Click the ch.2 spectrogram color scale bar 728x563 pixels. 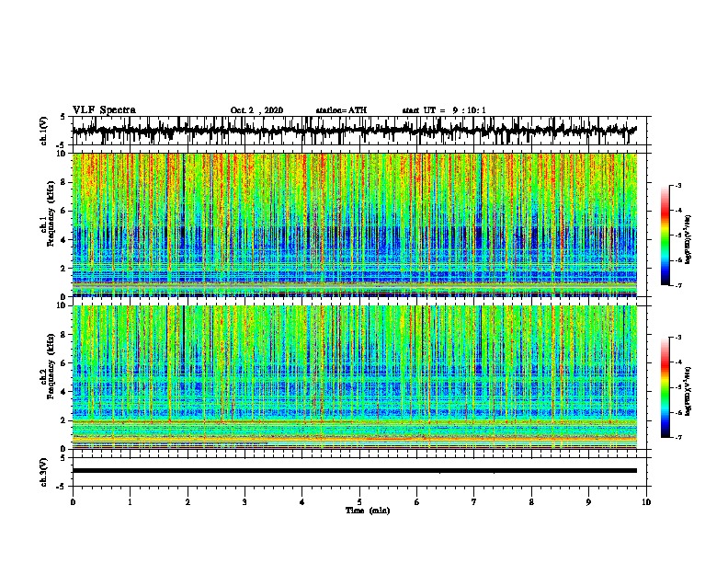click(x=665, y=387)
